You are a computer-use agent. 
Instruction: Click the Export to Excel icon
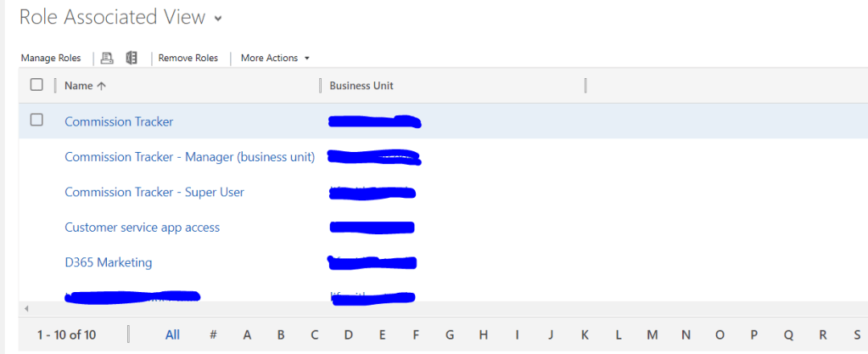tap(132, 58)
